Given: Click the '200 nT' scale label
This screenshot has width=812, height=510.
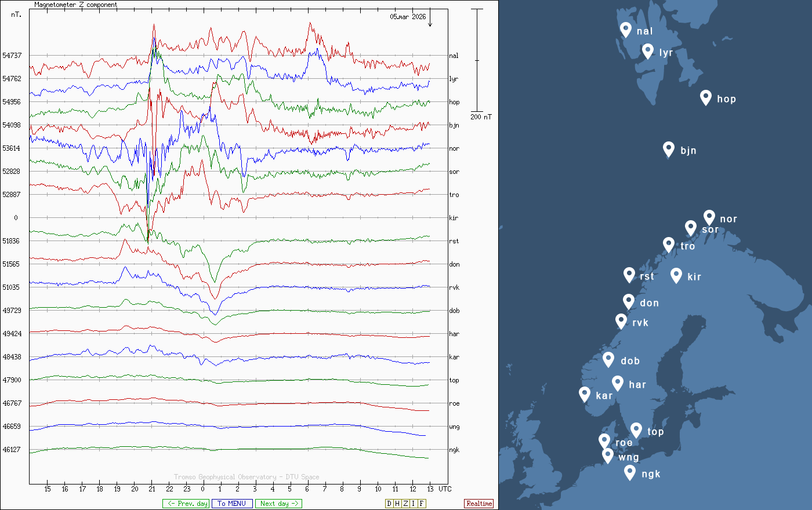Looking at the screenshot, I should [481, 117].
